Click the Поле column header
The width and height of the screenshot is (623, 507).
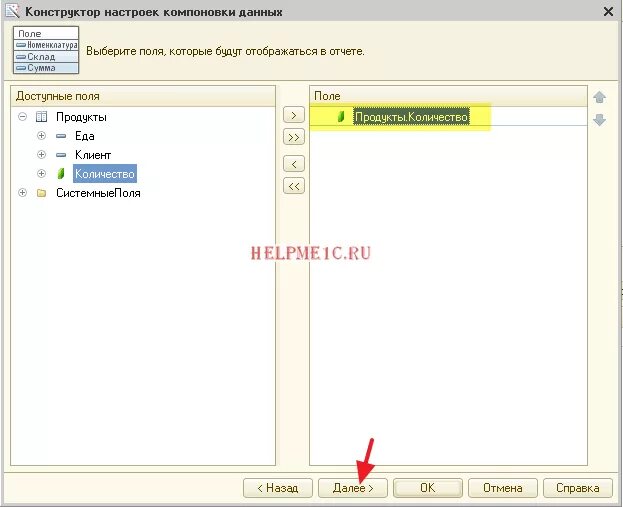coord(448,96)
